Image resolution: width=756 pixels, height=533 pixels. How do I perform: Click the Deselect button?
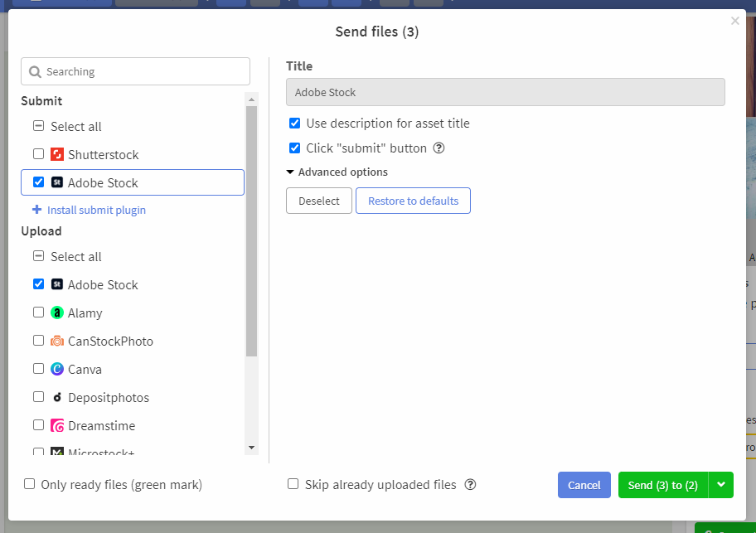click(318, 201)
